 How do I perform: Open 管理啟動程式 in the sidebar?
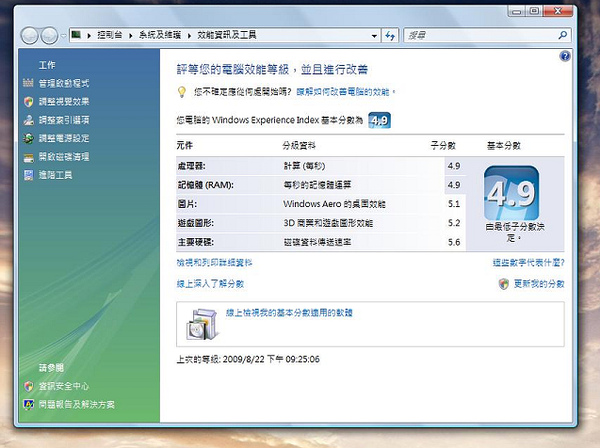pyautogui.click(x=64, y=83)
